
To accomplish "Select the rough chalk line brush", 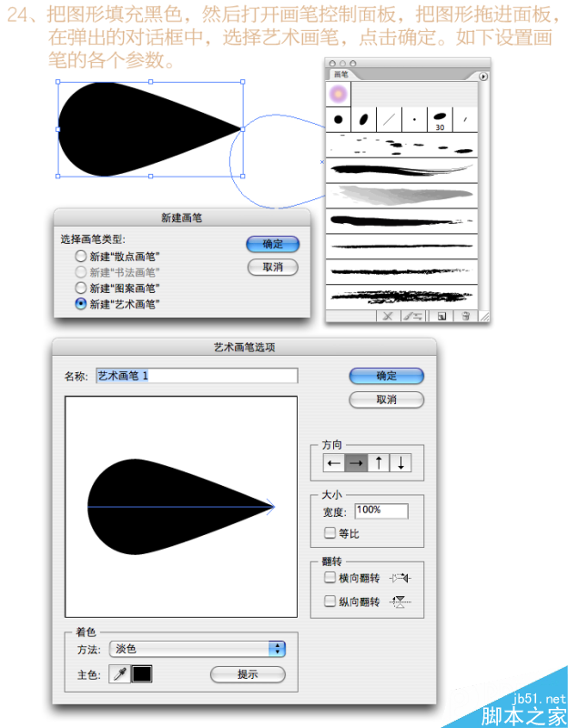I will click(401, 271).
